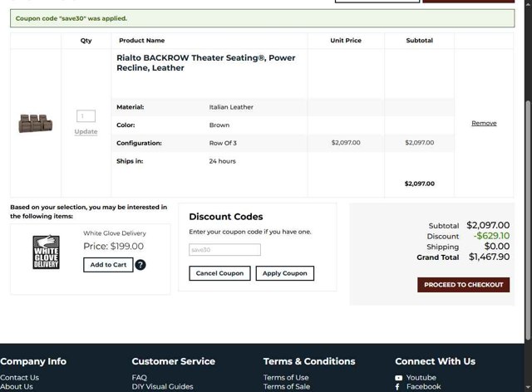
Task: Click the Unit Price column header
Action: pos(346,41)
